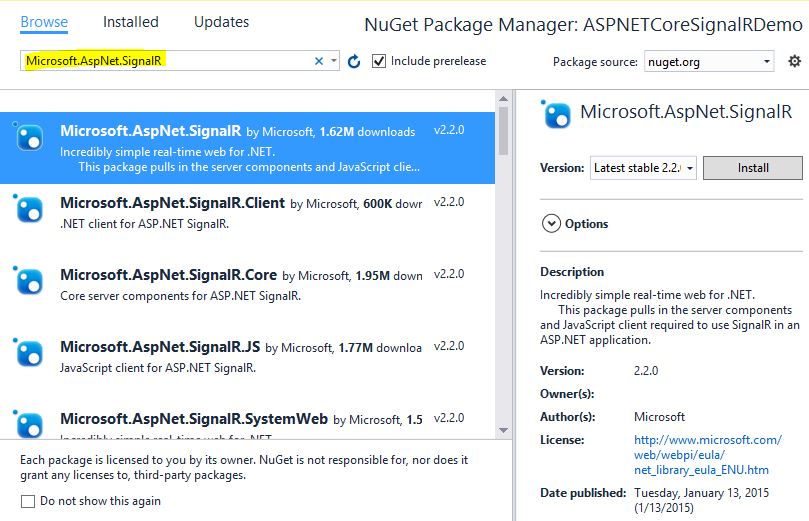Open the search history dropdown arrow
Image resolution: width=809 pixels, height=521 pixels.
pos(334,61)
